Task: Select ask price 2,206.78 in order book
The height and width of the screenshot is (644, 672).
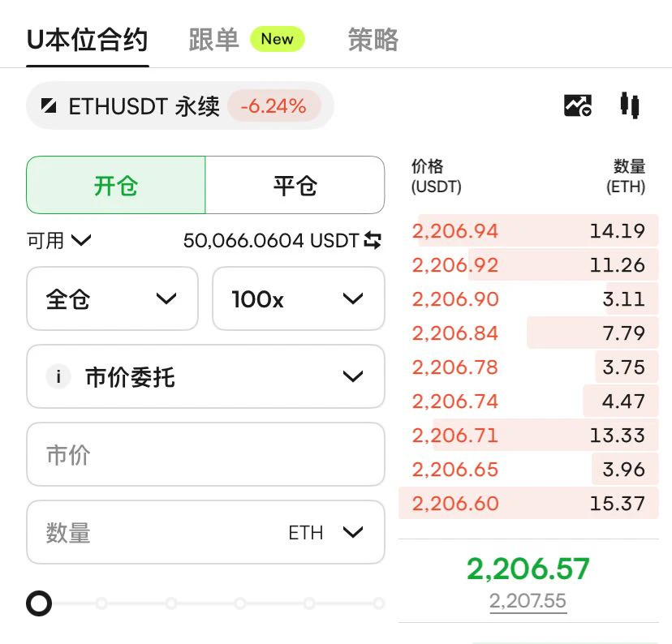Action: 455,367
